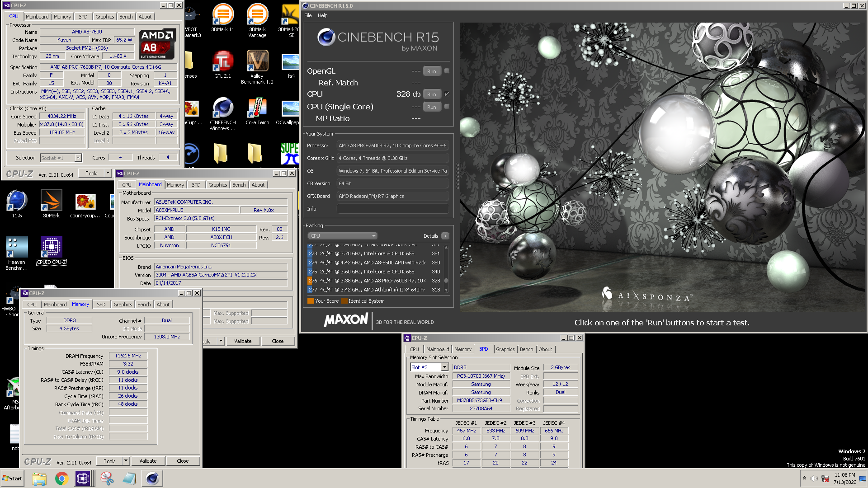Open the OCwallpaper image file icon

click(289, 111)
